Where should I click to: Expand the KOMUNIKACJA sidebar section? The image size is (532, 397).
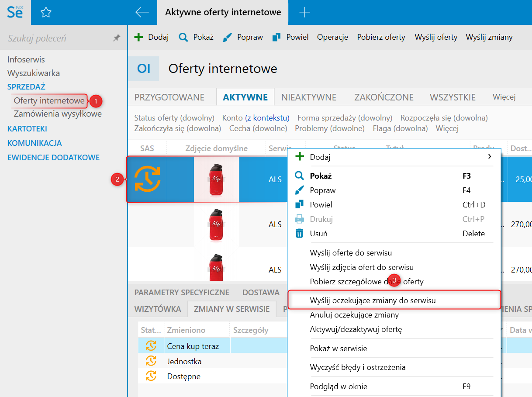pyautogui.click(x=35, y=143)
